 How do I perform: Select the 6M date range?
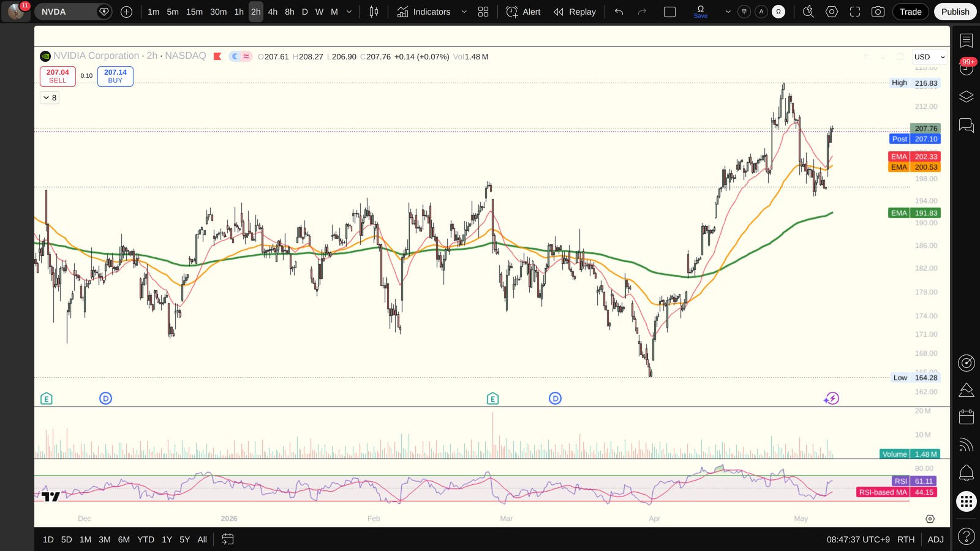(124, 539)
